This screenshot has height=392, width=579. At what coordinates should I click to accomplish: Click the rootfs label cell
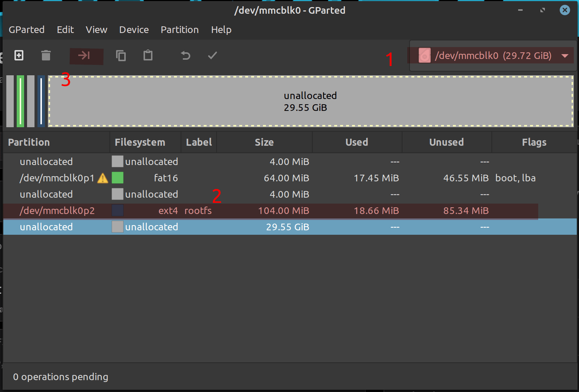198,211
